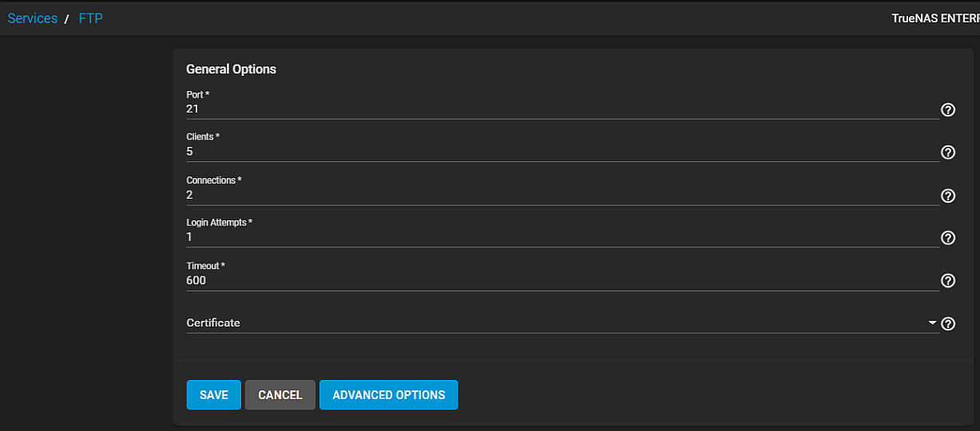Open the Timeout help icon
Viewport: 980px width, 431px height.
(x=948, y=281)
